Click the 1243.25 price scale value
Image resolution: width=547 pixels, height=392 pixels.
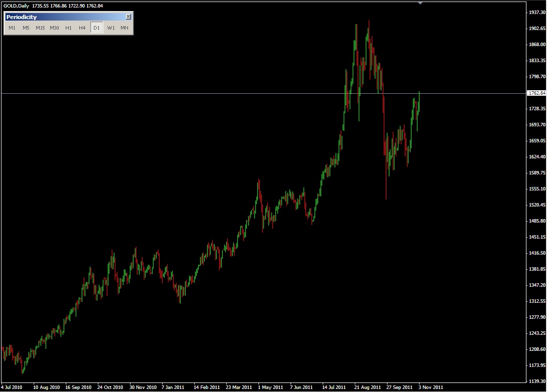(537, 333)
